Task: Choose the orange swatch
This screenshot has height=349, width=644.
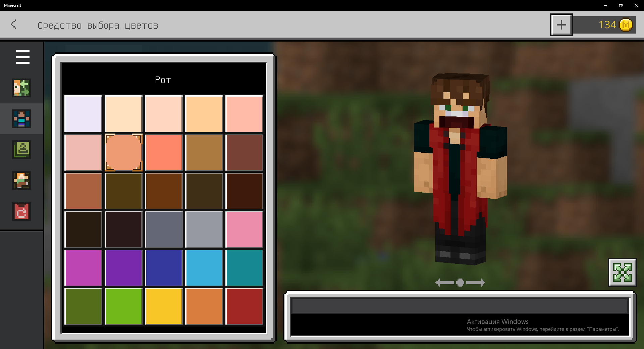Action: click(204, 306)
